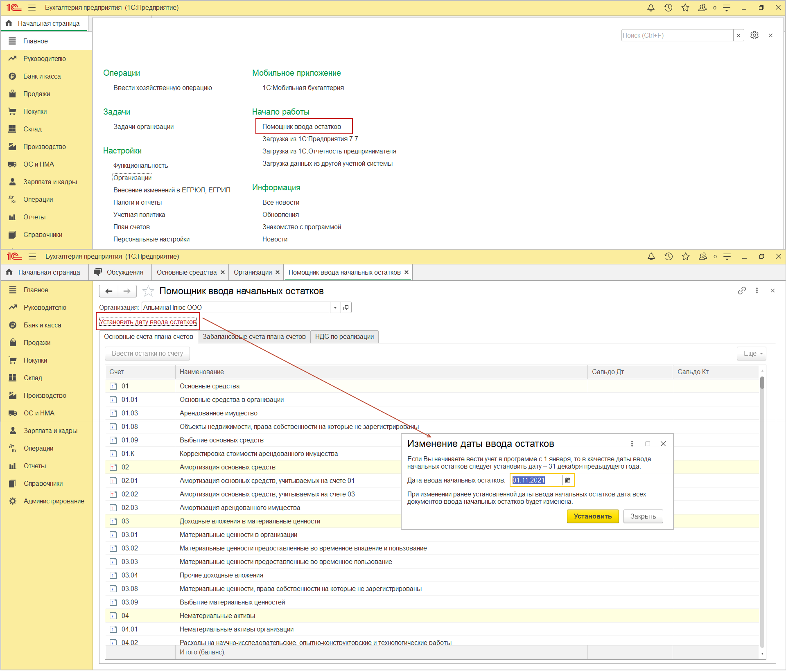Click Помощник ввода остатков navigation link
Image resolution: width=786 pixels, height=672 pixels.
point(303,126)
